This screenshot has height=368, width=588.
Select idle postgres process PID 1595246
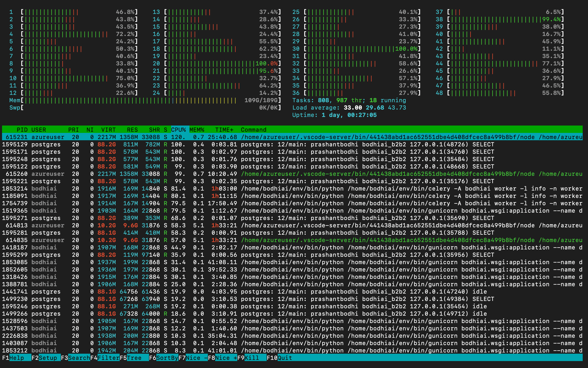(292, 306)
